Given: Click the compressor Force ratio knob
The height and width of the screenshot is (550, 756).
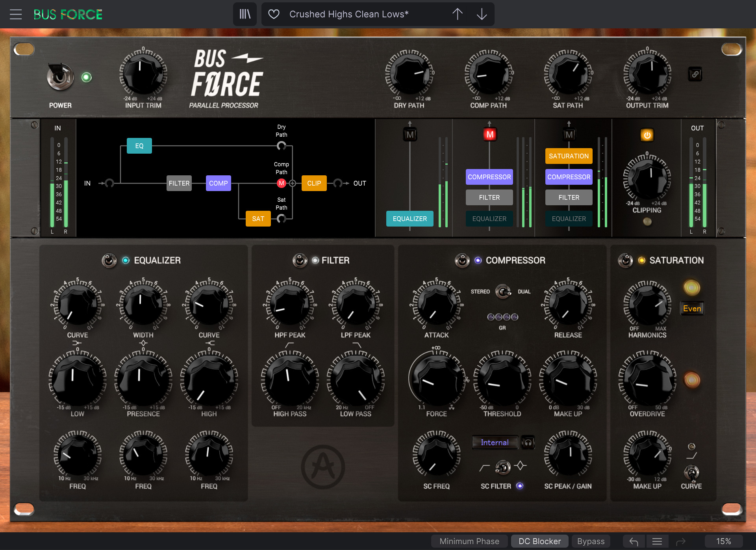Looking at the screenshot, I should (x=436, y=380).
